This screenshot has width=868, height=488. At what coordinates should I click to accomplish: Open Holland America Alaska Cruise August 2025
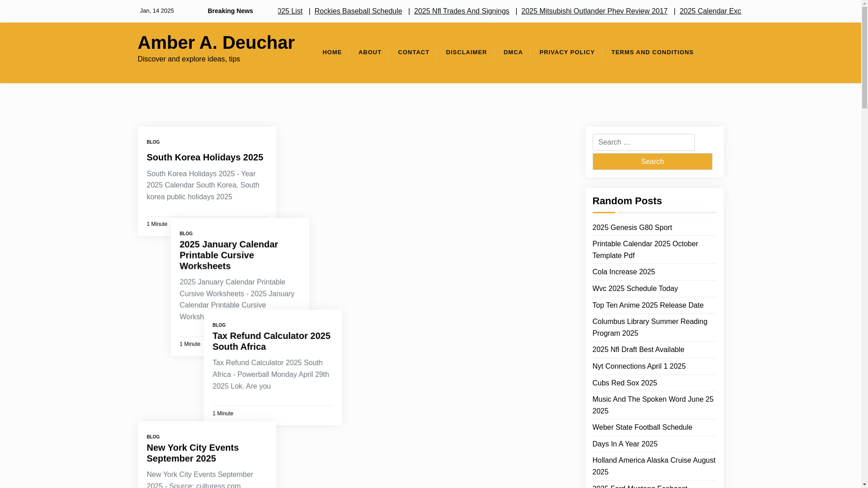[x=654, y=466]
